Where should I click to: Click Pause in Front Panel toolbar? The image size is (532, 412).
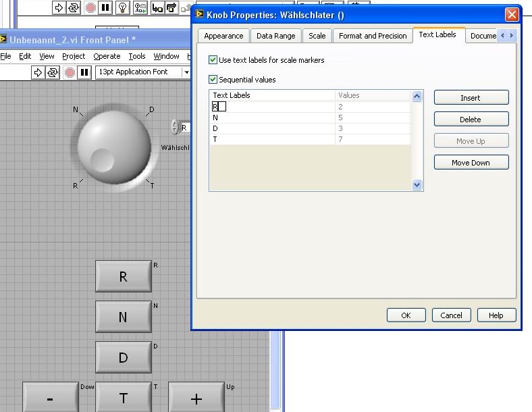(84, 72)
